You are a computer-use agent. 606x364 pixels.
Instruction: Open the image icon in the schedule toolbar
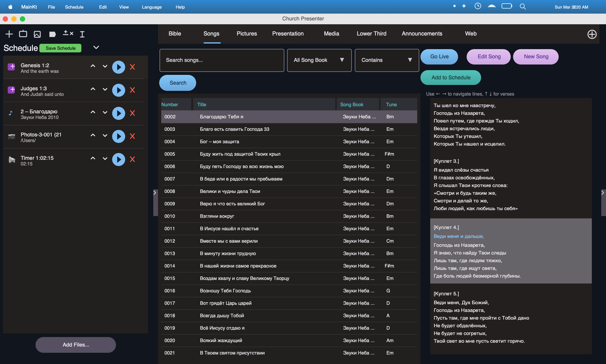[x=38, y=34]
